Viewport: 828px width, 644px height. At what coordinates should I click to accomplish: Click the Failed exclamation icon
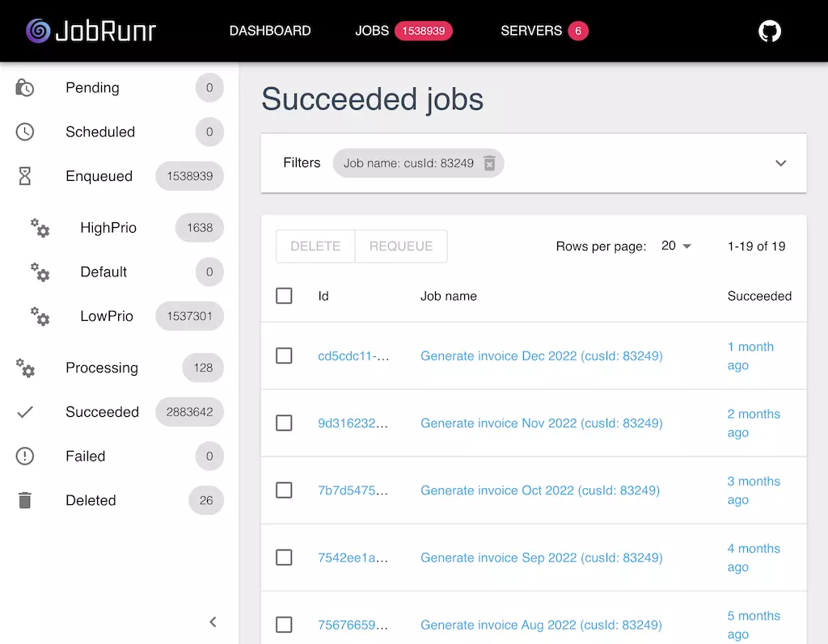(x=24, y=456)
